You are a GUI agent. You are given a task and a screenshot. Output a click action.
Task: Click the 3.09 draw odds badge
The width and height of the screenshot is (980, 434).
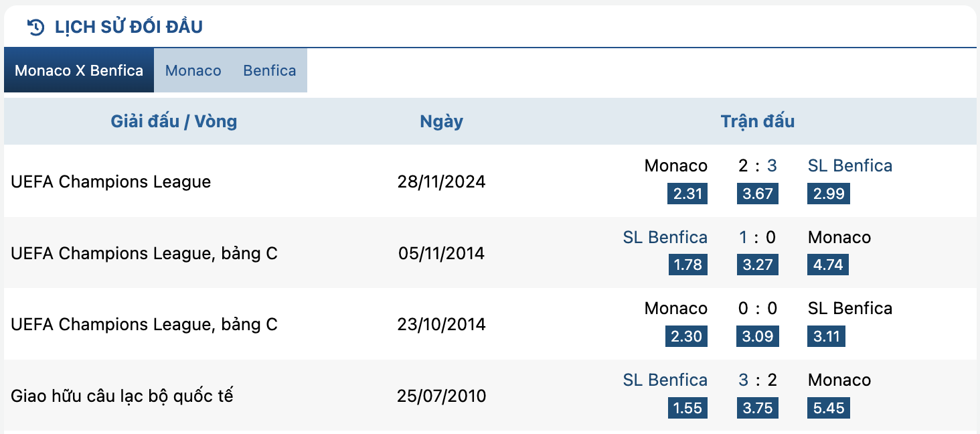click(x=758, y=336)
